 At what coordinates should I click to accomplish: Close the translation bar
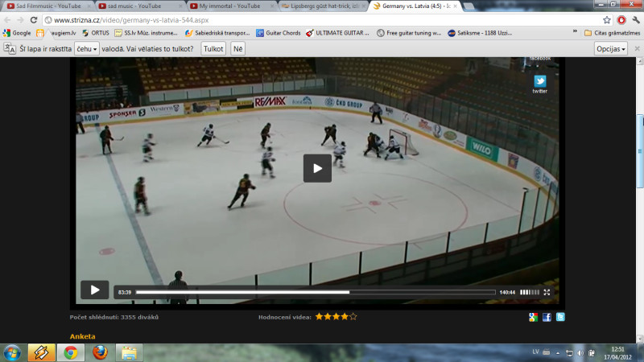637,48
